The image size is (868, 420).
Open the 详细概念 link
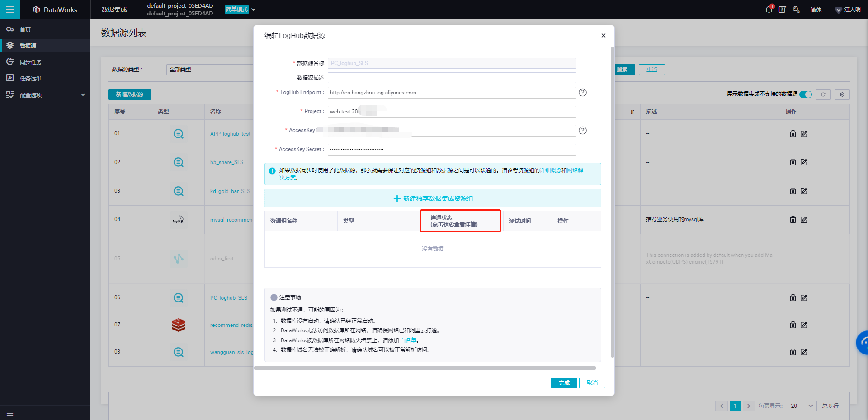551,170
